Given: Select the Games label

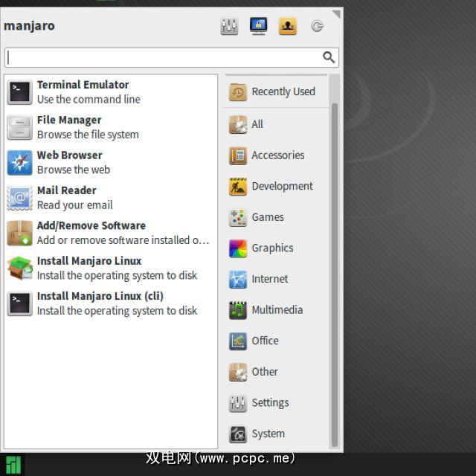Looking at the screenshot, I should [x=268, y=217].
